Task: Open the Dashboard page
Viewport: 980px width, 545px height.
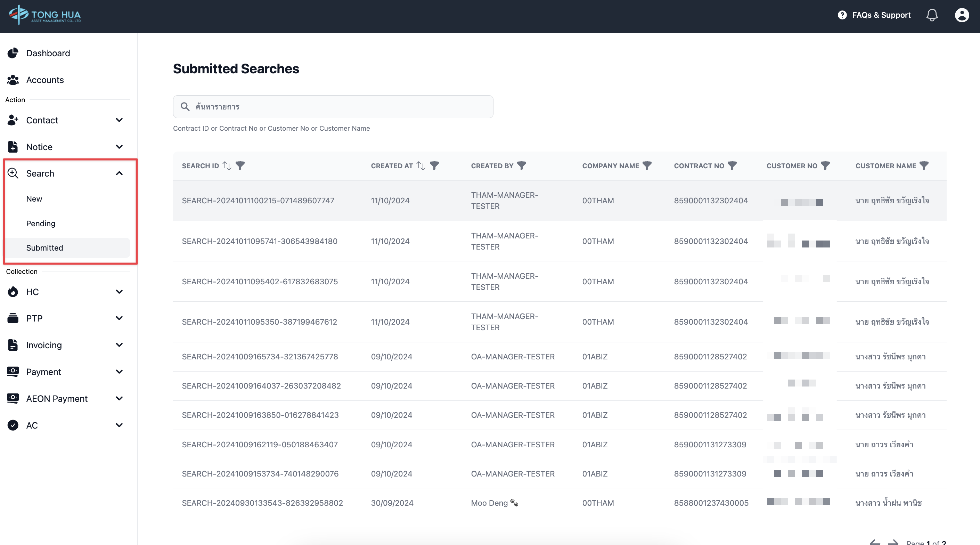Action: click(x=48, y=53)
